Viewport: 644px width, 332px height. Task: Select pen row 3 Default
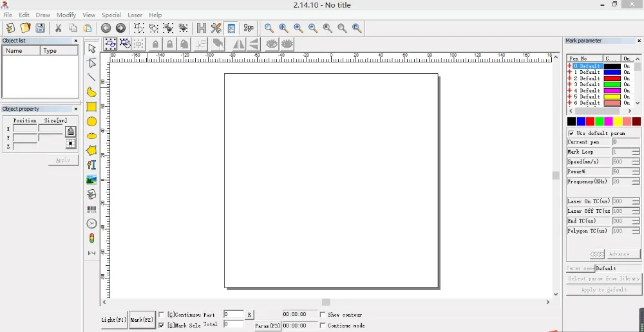pyautogui.click(x=600, y=84)
